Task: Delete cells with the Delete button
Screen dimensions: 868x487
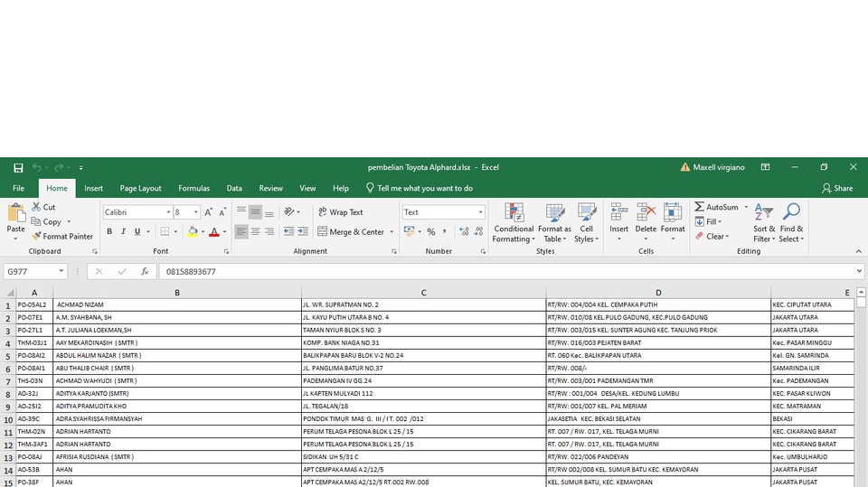Action: [x=646, y=222]
